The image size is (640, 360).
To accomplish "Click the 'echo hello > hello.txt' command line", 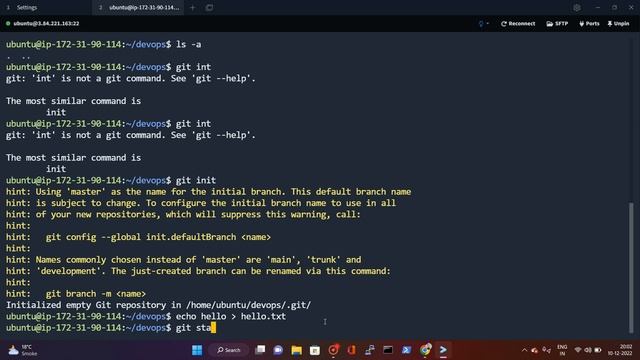I will [x=146, y=316].
